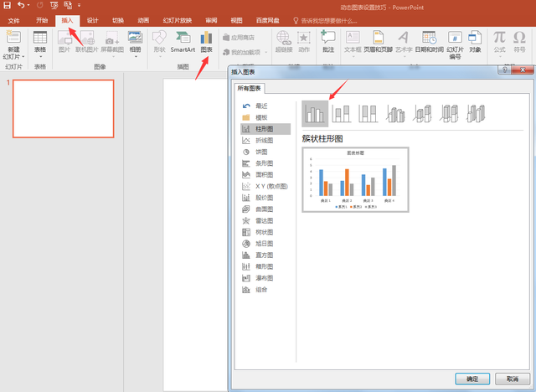Switch to the Slide Show tab

pos(178,20)
